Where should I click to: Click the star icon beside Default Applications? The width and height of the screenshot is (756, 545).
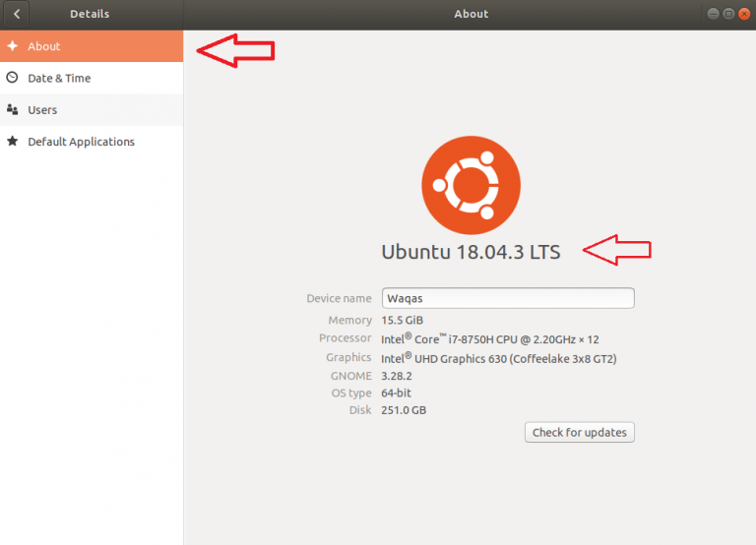13,142
